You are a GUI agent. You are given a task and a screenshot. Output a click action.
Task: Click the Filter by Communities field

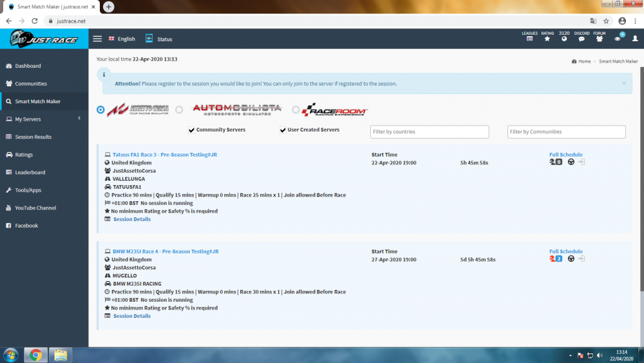pos(566,132)
